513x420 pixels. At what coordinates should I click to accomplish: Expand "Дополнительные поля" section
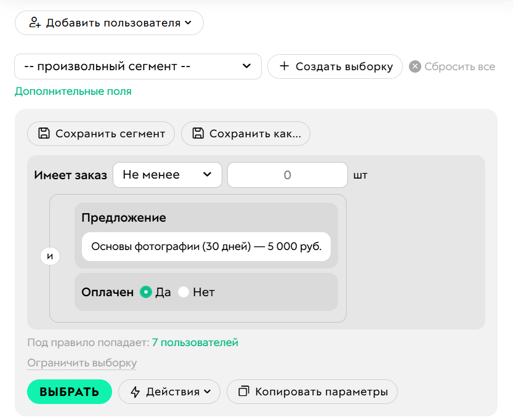pyautogui.click(x=72, y=91)
